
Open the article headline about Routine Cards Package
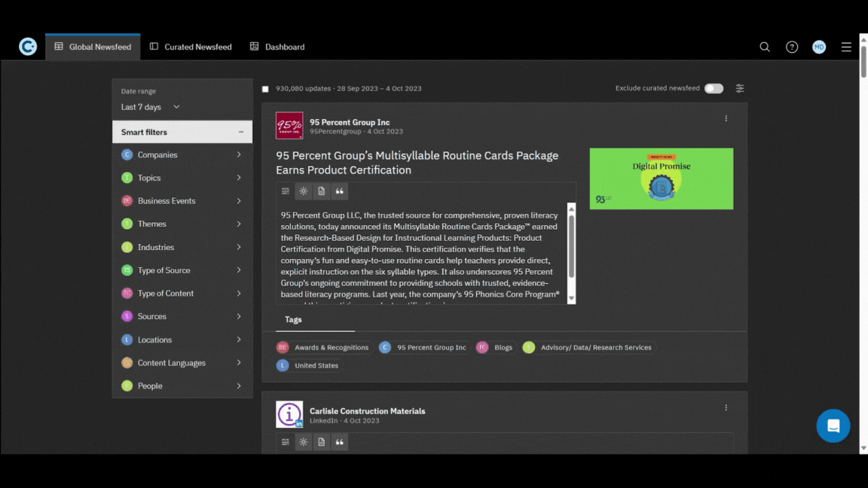[417, 163]
